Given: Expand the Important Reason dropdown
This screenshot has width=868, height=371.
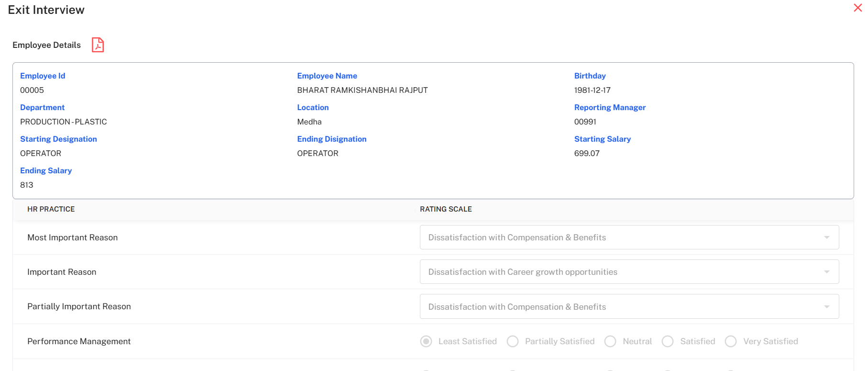Looking at the screenshot, I should (622, 272).
